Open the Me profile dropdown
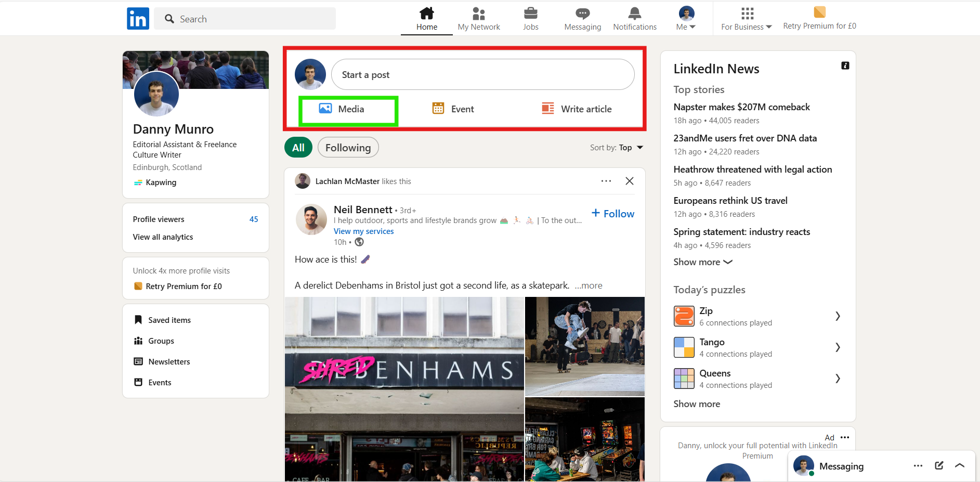980x482 pixels. point(685,18)
